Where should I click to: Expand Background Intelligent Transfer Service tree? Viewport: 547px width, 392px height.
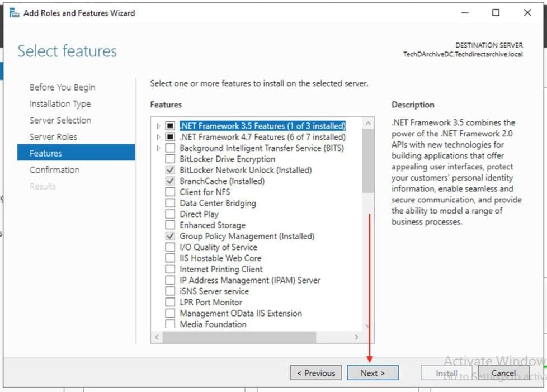pyautogui.click(x=159, y=148)
